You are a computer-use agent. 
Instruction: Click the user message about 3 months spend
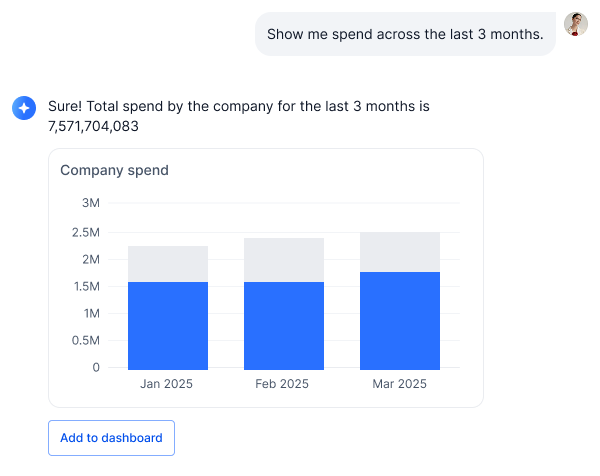click(405, 34)
